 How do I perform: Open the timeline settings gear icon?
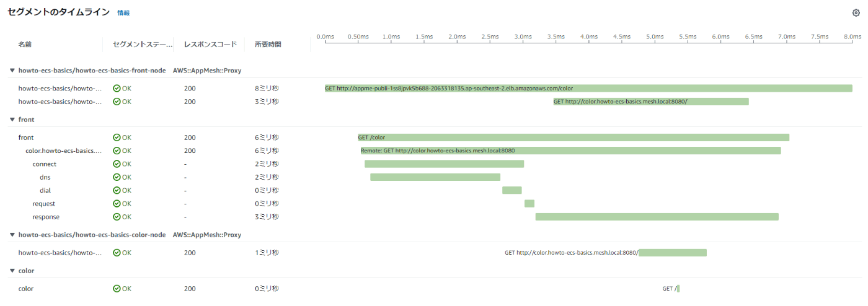point(856,12)
